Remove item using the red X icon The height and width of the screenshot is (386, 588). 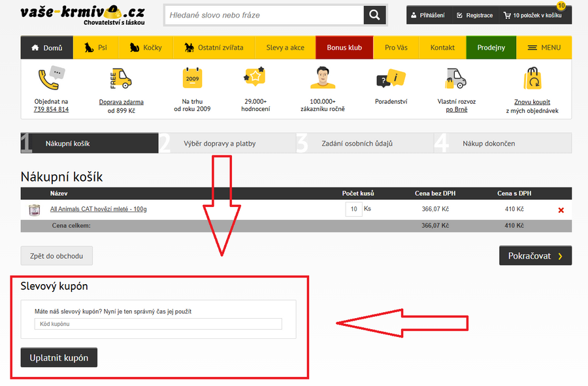coord(561,210)
